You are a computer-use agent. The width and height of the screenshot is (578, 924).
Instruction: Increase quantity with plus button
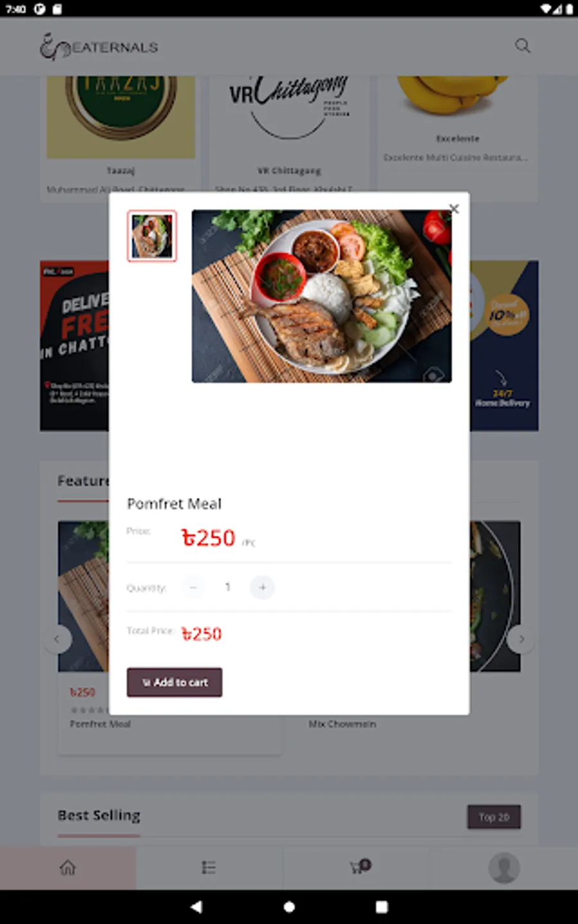coord(262,587)
